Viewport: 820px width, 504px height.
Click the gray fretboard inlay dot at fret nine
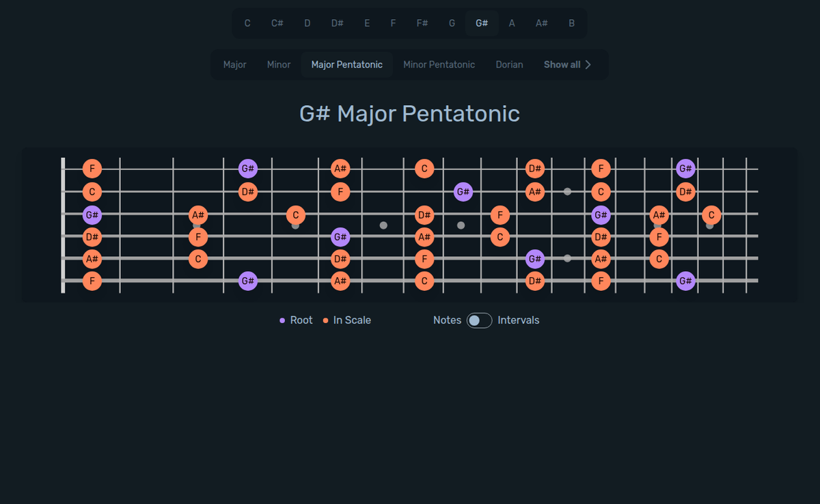pyautogui.click(x=461, y=225)
